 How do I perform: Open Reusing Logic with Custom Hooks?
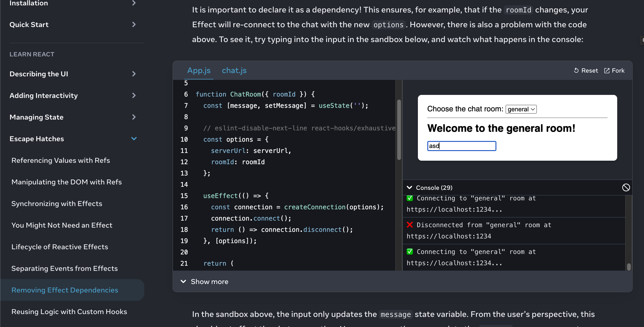tap(69, 311)
